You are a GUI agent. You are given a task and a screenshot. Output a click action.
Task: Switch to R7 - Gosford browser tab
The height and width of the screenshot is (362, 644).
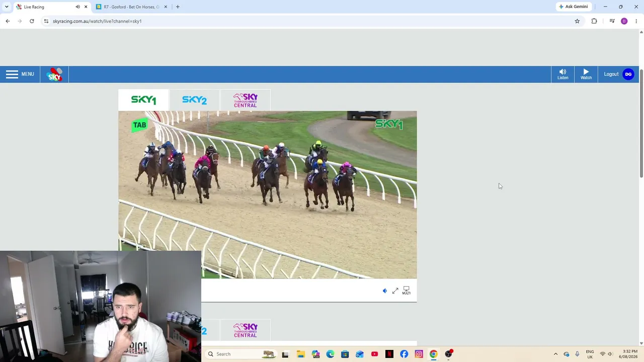click(131, 7)
